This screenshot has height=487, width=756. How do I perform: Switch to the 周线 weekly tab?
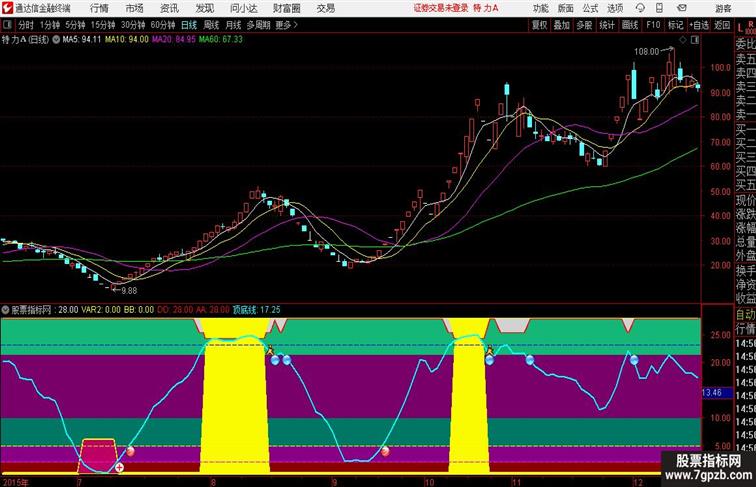tap(211, 25)
